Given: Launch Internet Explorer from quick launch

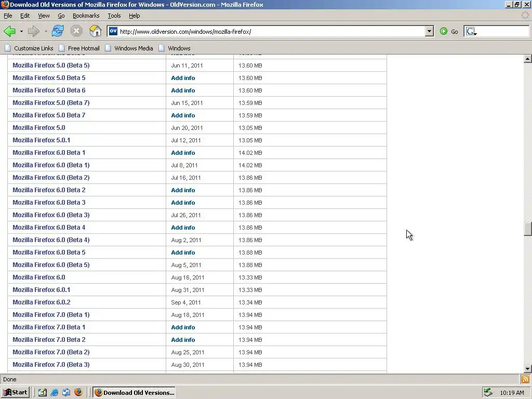Looking at the screenshot, I should click(x=54, y=393).
